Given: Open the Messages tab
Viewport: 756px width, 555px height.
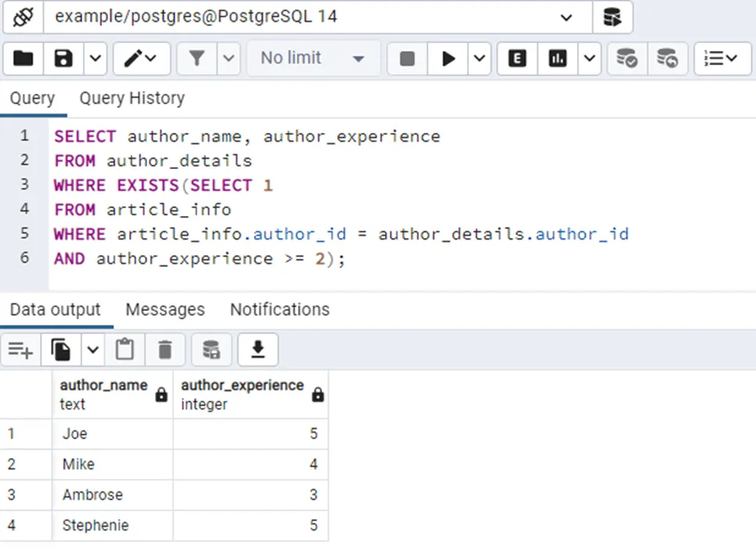Looking at the screenshot, I should (165, 310).
